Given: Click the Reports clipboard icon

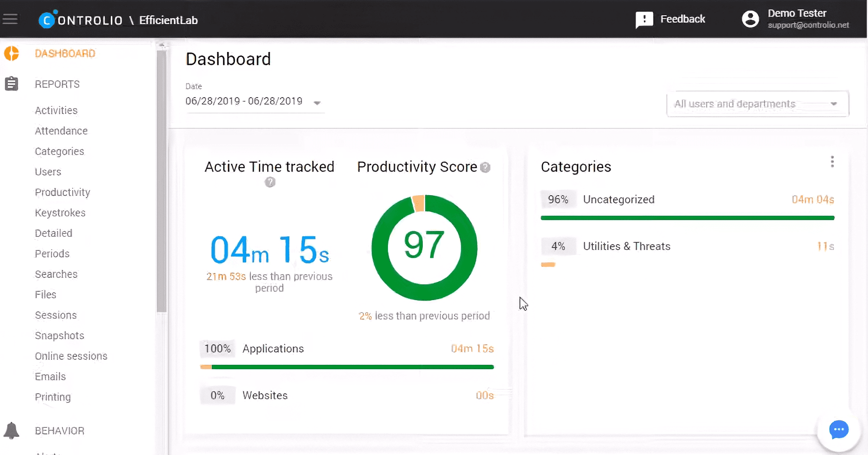Looking at the screenshot, I should tap(11, 84).
